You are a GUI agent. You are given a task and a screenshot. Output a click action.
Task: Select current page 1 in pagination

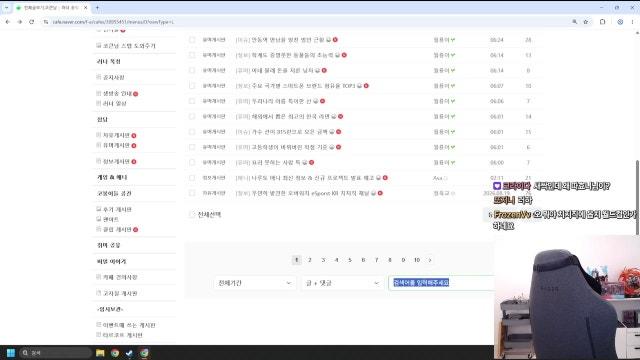click(297, 260)
